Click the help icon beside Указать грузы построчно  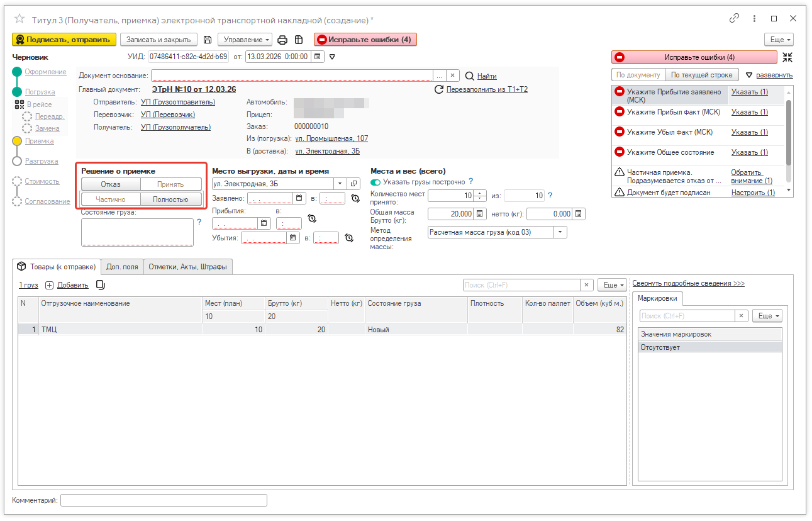[x=470, y=181]
